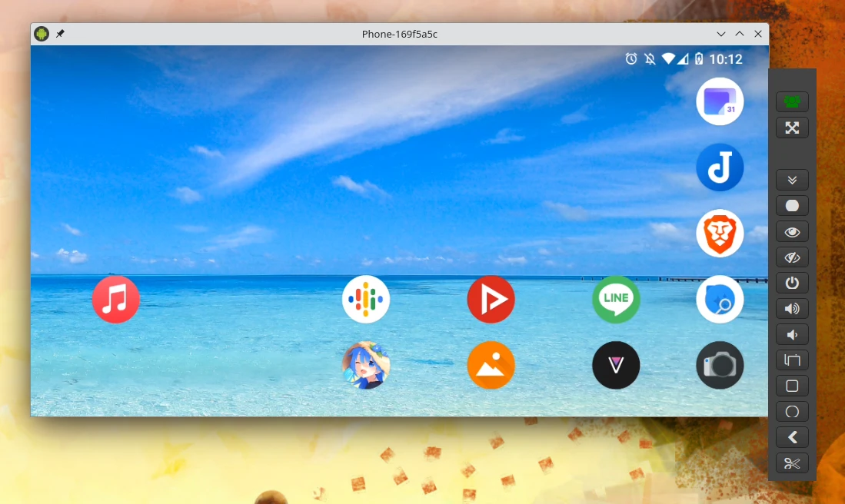Screen dimensions: 845x504
Task: Open the blue J letter app
Action: click(720, 167)
